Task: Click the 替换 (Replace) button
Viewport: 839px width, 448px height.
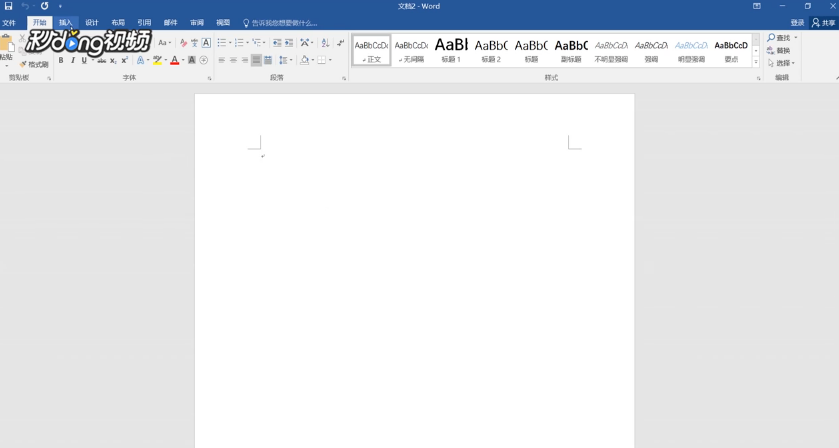Action: point(779,51)
